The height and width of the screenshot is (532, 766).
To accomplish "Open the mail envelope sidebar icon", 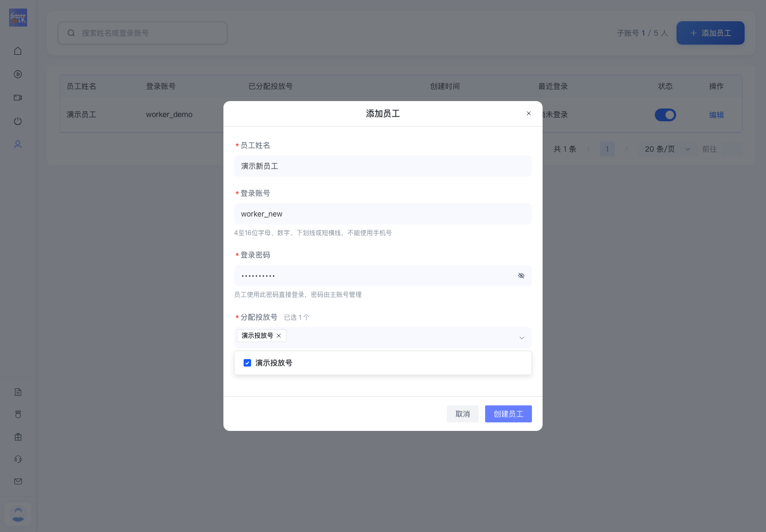I will tap(18, 481).
